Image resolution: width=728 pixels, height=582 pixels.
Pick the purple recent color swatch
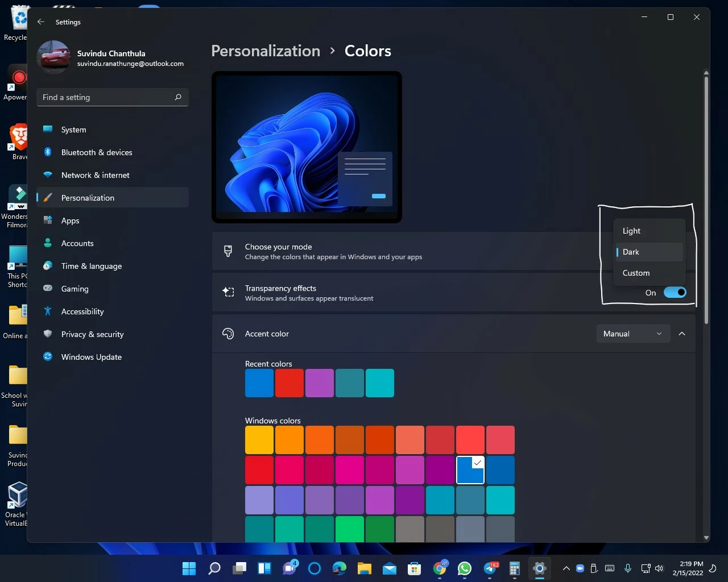coord(320,383)
